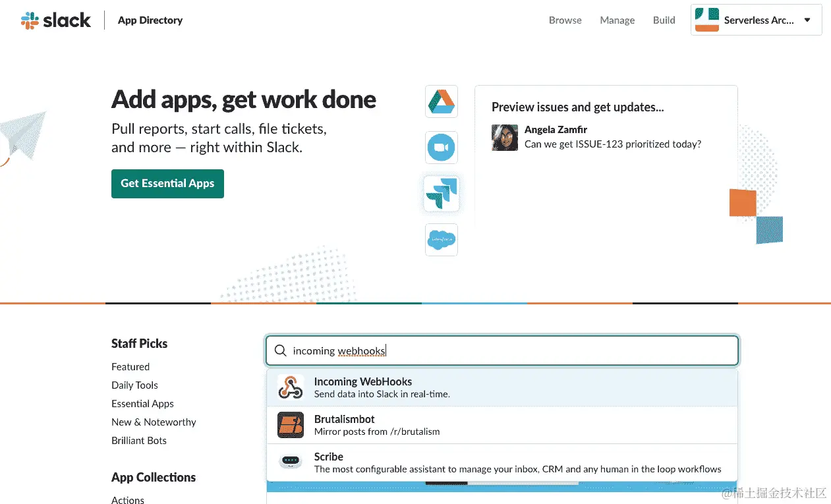Click the incoming webhooks search field
Viewport: 831px width, 504px height.
coord(502,351)
